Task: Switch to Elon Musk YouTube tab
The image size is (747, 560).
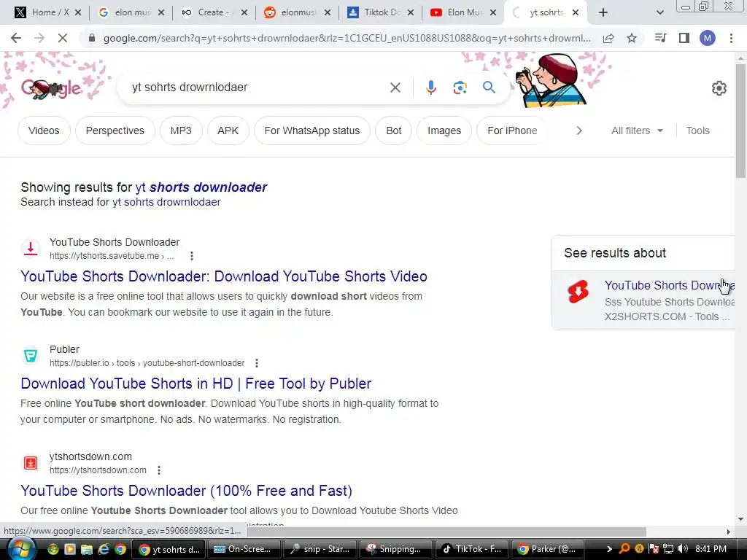Action: pos(463,12)
